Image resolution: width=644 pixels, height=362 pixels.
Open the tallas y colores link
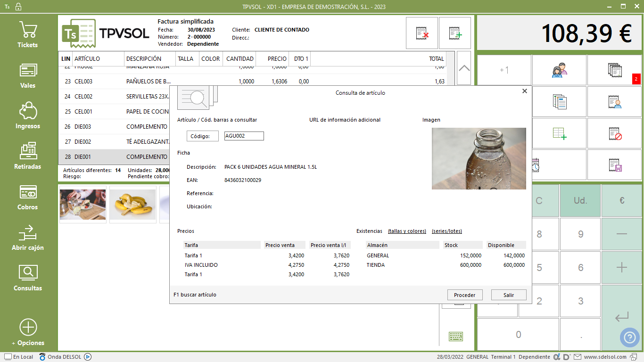point(407,231)
